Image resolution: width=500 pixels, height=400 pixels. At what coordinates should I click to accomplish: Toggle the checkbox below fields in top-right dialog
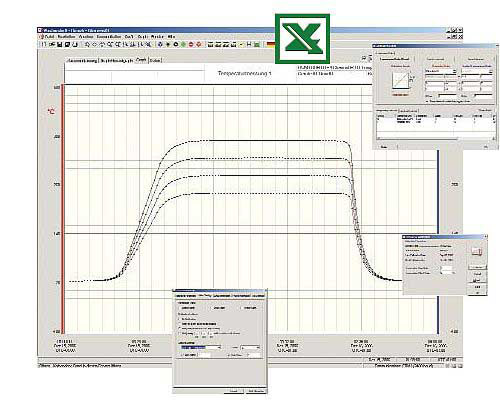pos(428,101)
